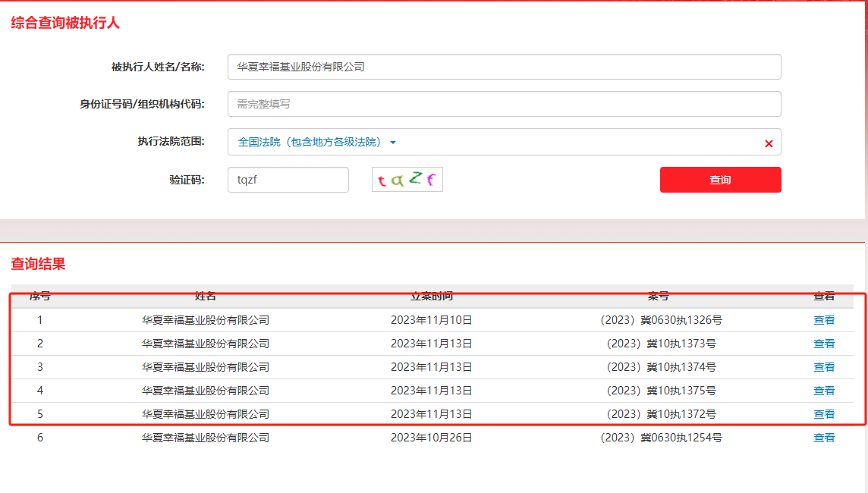
Task: Click company name in row 1
Action: (206, 320)
